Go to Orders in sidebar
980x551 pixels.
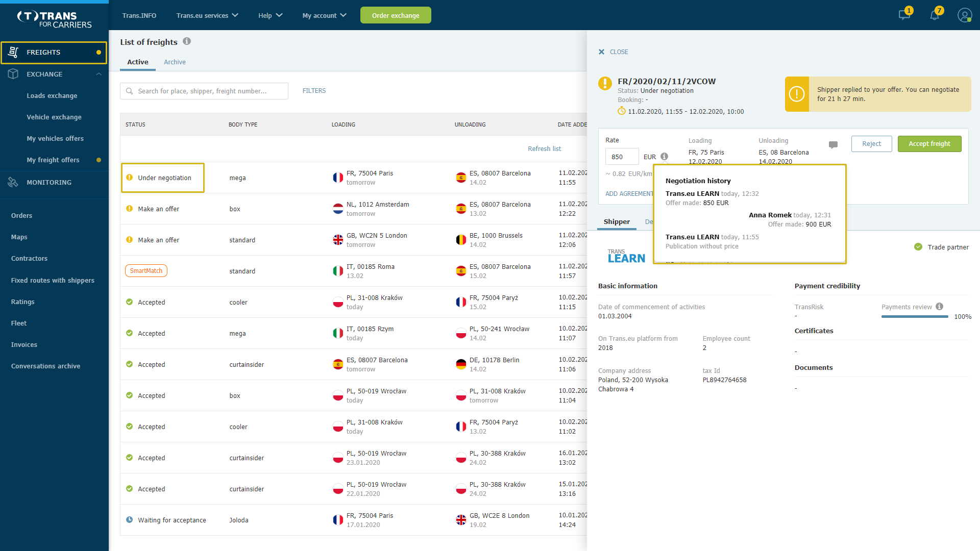(21, 215)
